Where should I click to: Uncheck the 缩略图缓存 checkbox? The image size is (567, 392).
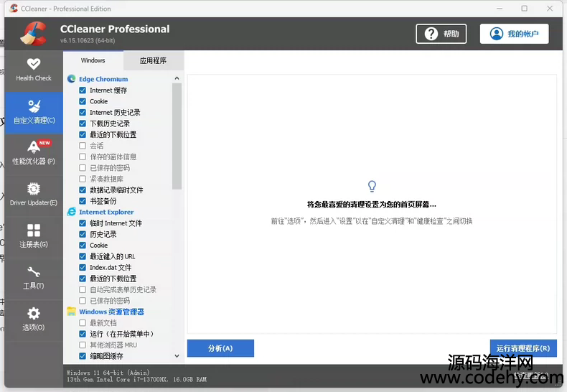(83, 356)
